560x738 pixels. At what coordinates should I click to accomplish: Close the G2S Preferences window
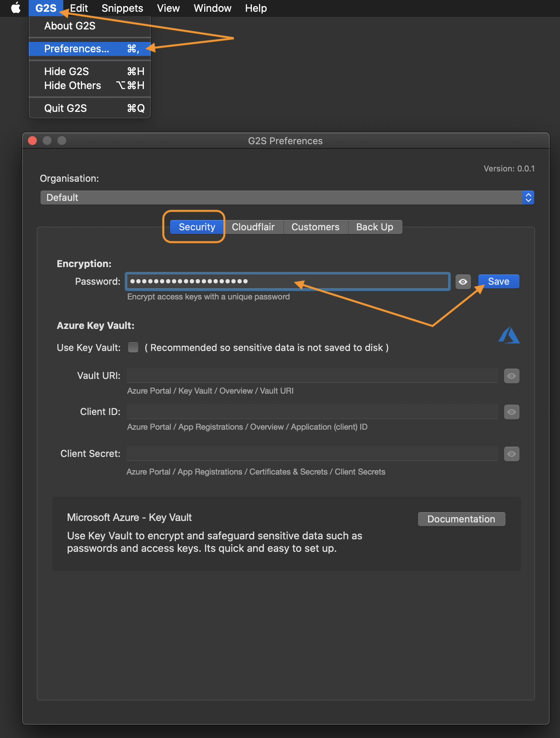coord(32,141)
